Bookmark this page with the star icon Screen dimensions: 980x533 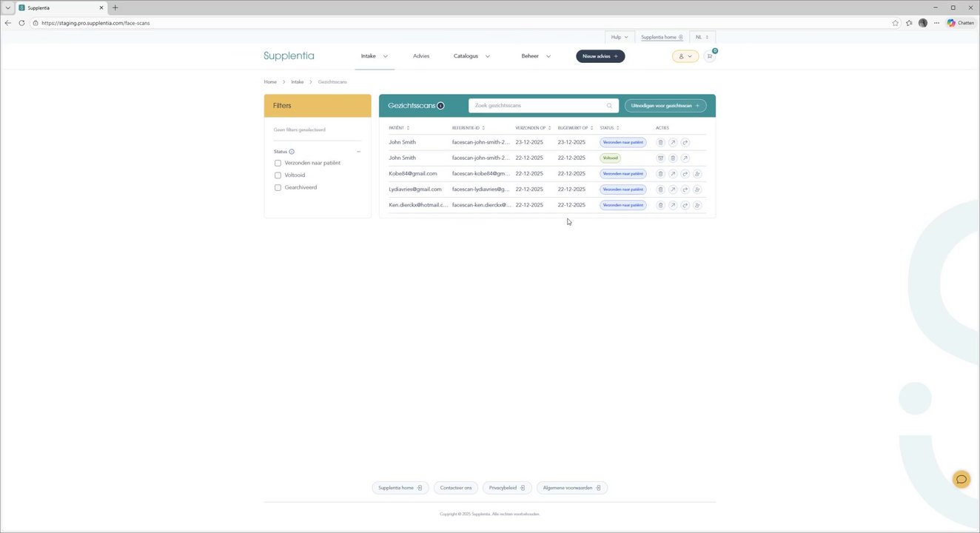click(x=896, y=23)
